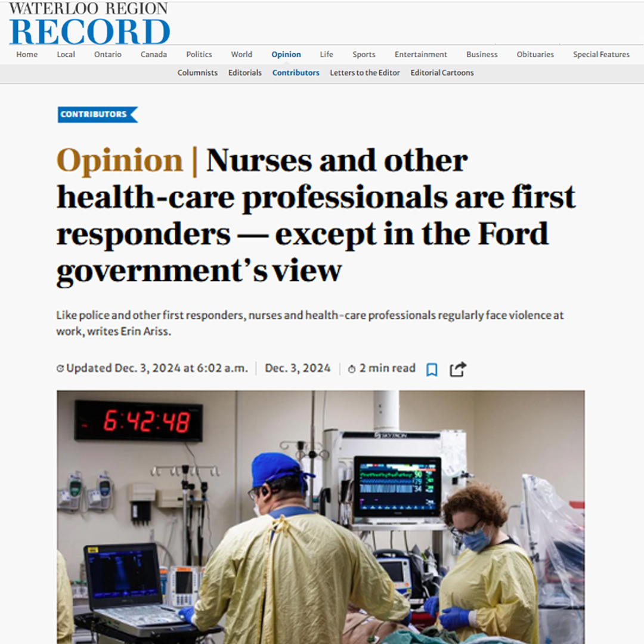Click the operating-room article photo
This screenshot has height=644, width=644.
(x=320, y=519)
